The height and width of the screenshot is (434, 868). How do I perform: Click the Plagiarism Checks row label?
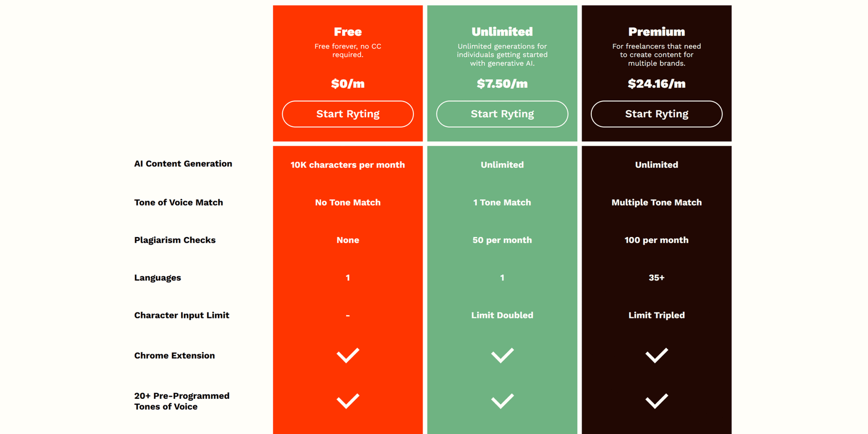coord(175,240)
